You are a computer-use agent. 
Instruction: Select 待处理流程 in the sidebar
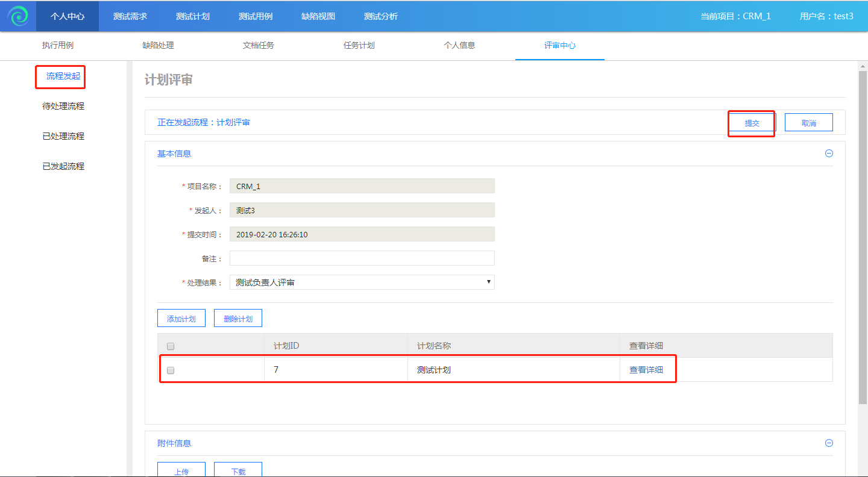pyautogui.click(x=63, y=106)
